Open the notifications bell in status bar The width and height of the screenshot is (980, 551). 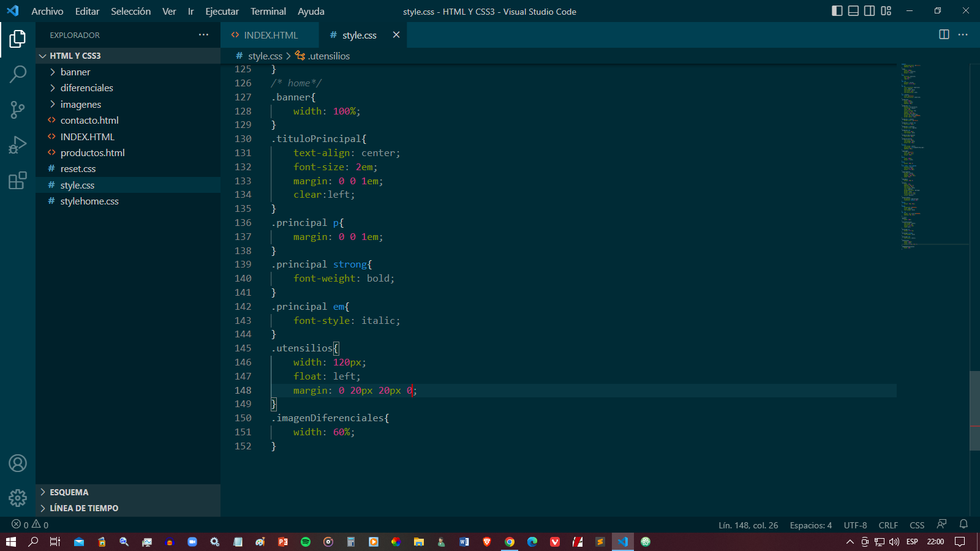963,524
